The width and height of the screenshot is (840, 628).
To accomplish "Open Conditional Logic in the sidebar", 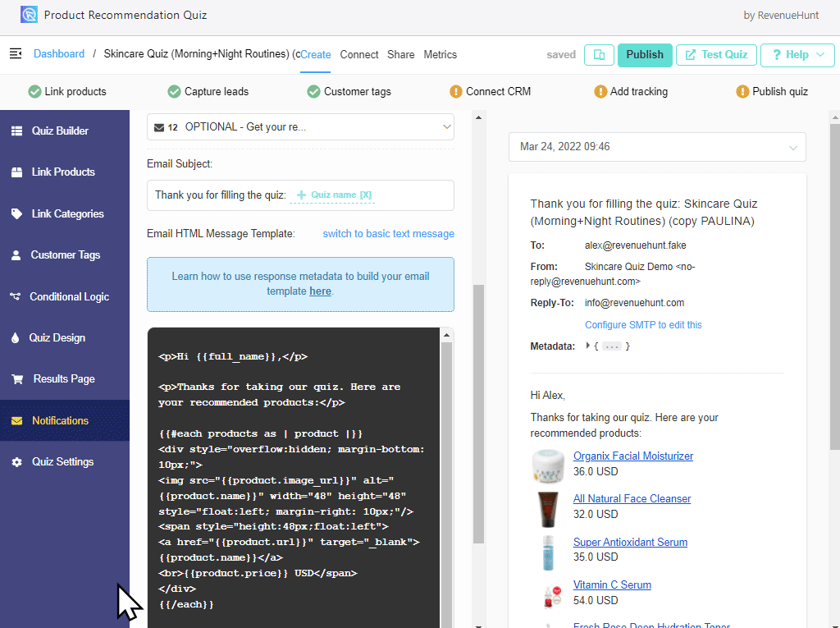I will [x=65, y=296].
